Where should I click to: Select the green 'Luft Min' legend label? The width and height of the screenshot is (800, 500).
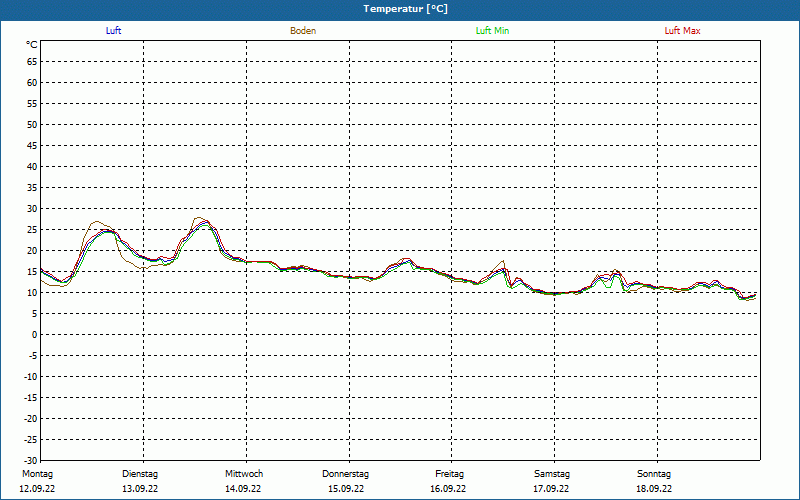(492, 31)
